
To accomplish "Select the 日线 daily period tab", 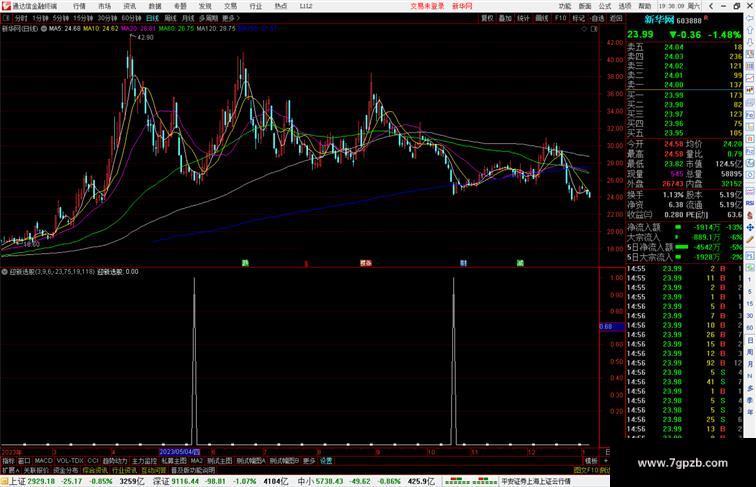I will (152, 18).
